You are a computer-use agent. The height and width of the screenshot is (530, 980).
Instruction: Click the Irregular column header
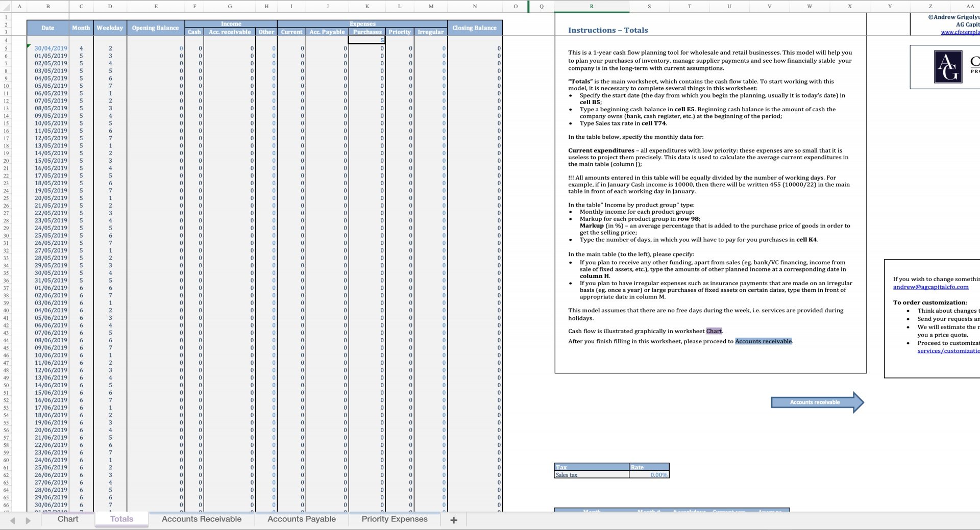coord(431,32)
